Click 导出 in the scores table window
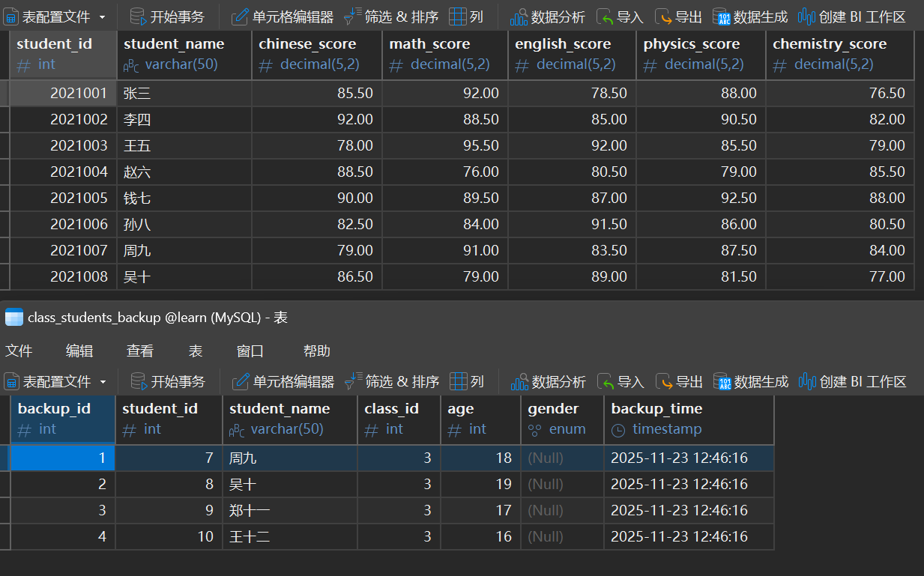 [679, 16]
